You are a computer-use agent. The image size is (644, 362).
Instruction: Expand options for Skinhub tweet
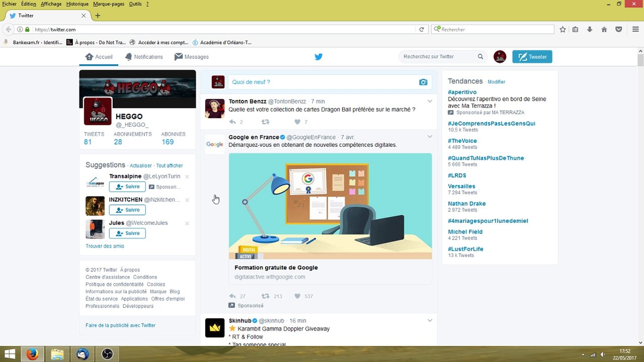pos(430,321)
